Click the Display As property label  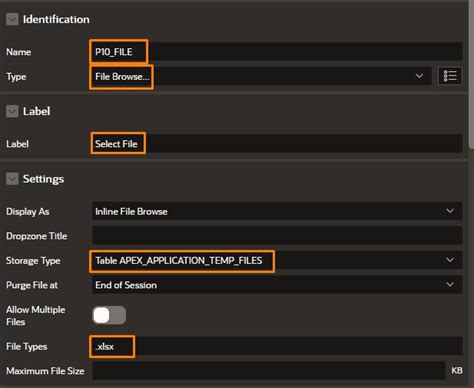coord(28,212)
